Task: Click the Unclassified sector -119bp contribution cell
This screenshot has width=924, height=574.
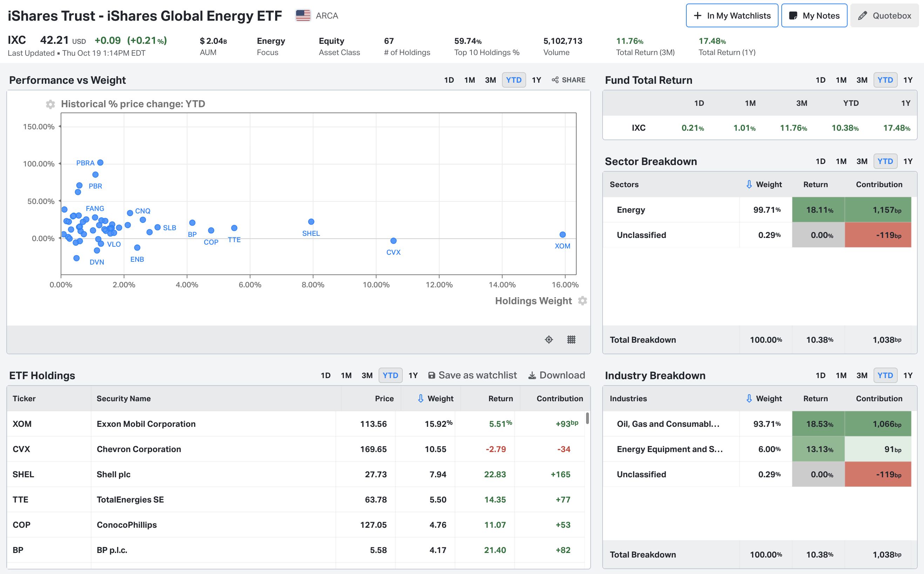Action: click(878, 235)
